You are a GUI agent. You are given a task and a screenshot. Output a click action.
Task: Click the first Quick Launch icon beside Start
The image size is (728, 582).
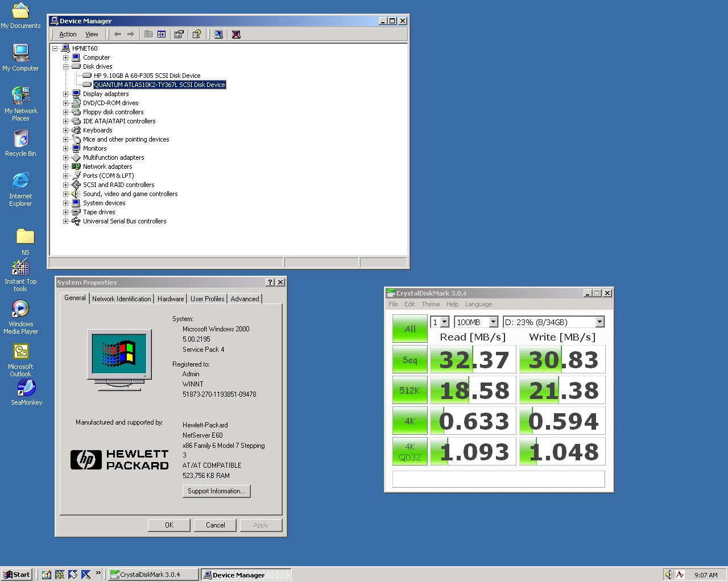click(46, 575)
